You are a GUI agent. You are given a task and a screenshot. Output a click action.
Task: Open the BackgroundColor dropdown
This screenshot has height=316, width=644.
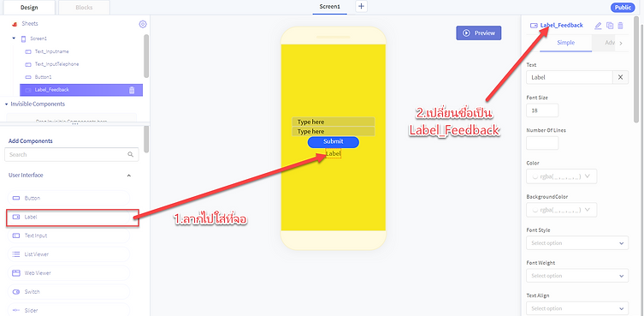(x=561, y=210)
